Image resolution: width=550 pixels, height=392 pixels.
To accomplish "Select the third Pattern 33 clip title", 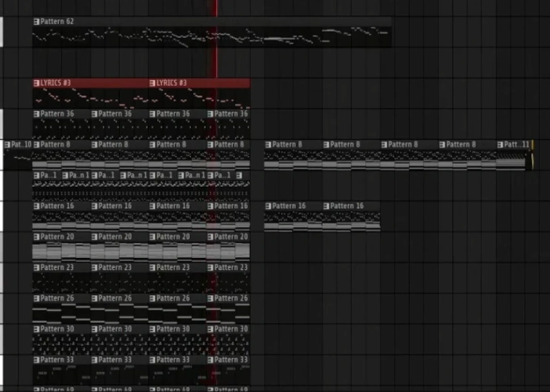I will pos(173,360).
